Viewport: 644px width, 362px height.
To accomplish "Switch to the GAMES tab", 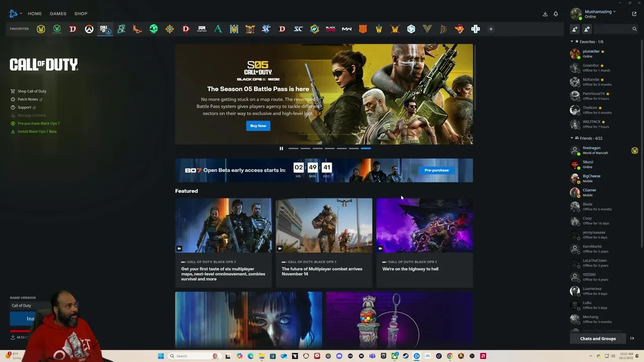I will pyautogui.click(x=58, y=14).
